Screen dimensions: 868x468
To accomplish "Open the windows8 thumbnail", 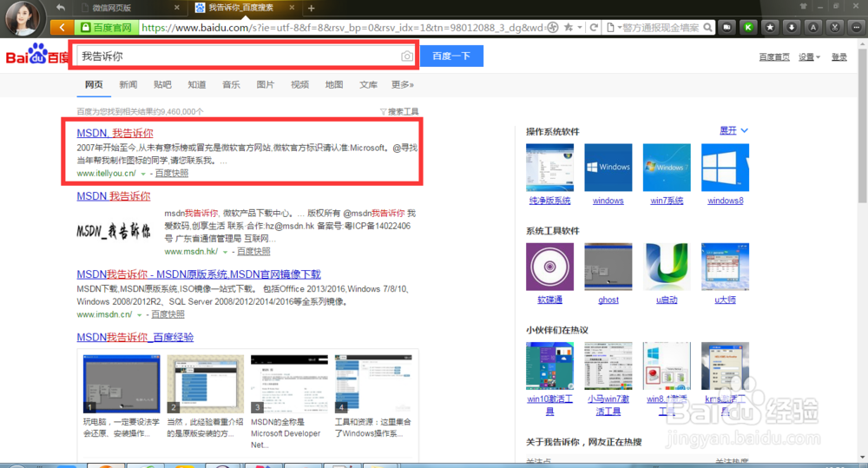I will [725, 168].
